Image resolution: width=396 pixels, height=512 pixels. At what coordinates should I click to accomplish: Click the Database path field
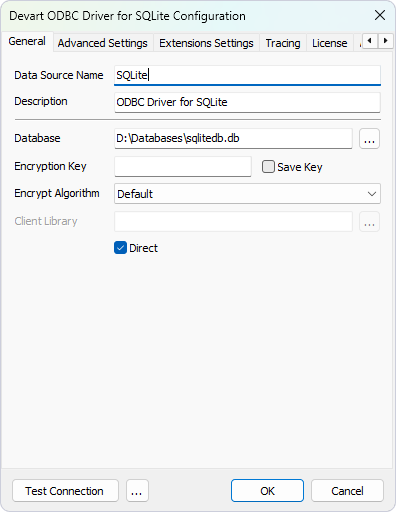pos(233,138)
